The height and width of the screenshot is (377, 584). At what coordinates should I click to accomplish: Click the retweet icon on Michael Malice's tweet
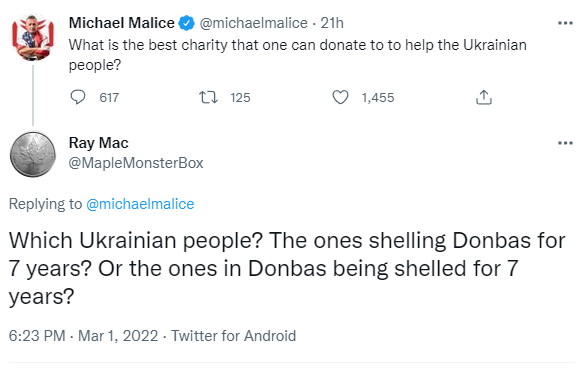click(208, 98)
